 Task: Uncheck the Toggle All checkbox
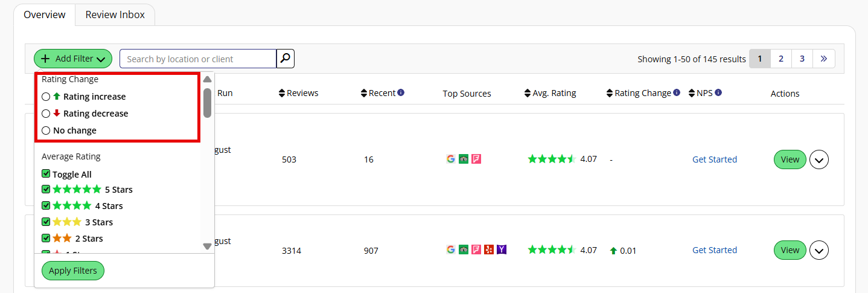tap(46, 174)
